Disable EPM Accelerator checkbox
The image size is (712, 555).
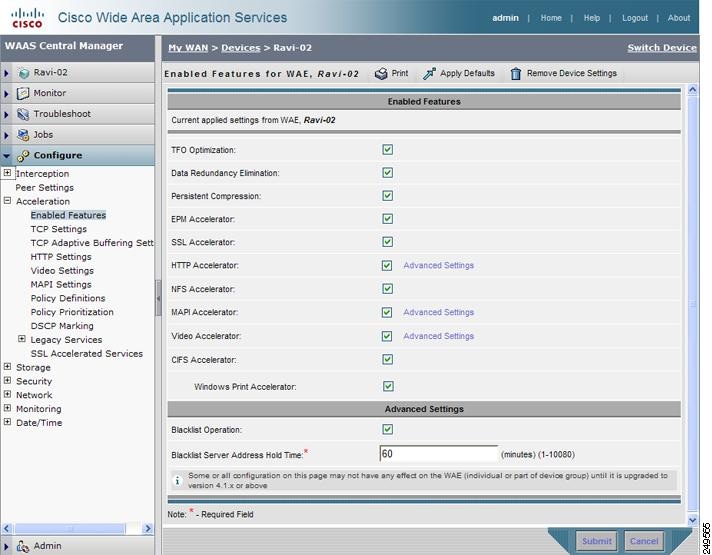(x=387, y=219)
